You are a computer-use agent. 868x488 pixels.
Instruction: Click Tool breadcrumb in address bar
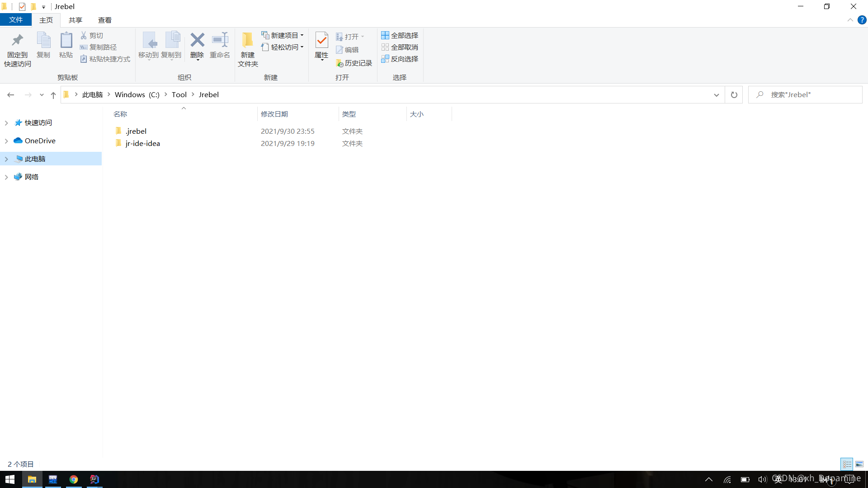[179, 95]
